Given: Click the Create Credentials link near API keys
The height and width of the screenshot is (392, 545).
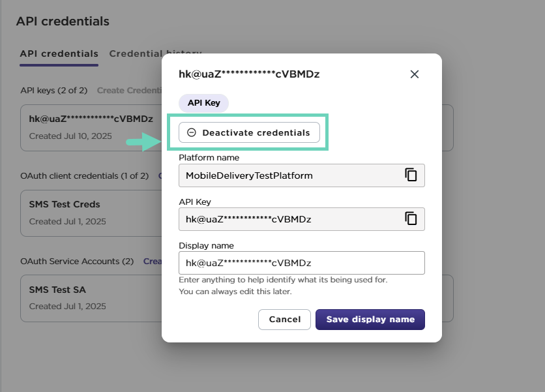Looking at the screenshot, I should [x=129, y=91].
